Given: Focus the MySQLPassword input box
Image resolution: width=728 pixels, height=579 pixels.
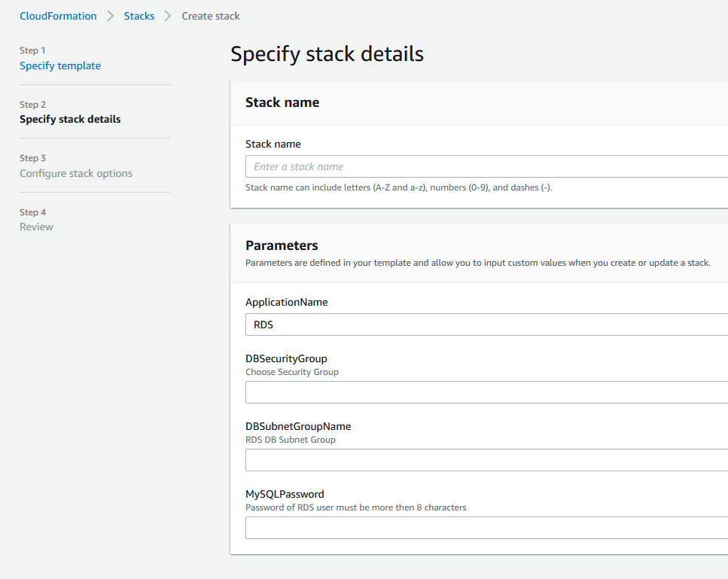Looking at the screenshot, I should (486, 528).
